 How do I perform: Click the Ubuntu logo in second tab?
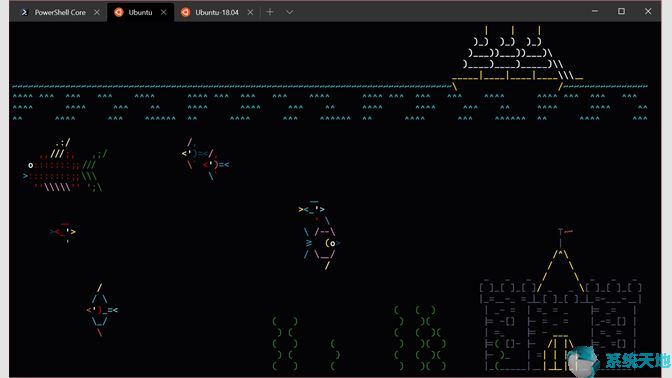click(x=119, y=12)
